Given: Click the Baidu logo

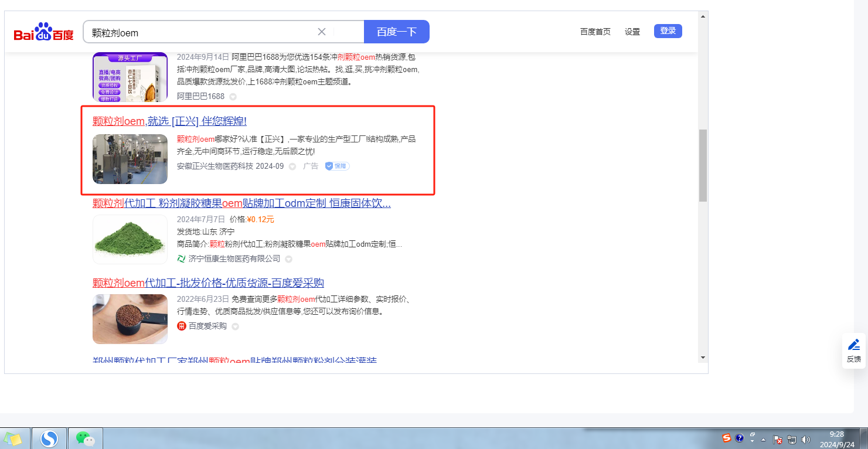Looking at the screenshot, I should (x=44, y=33).
